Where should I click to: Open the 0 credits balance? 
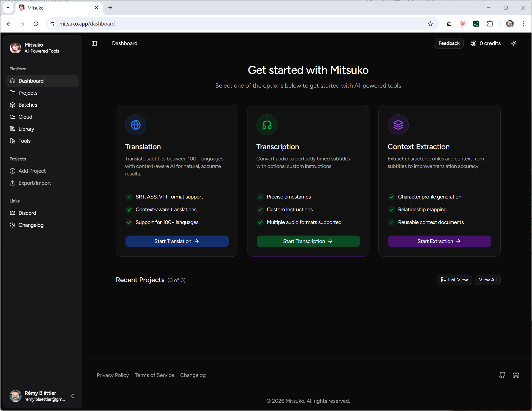[486, 43]
